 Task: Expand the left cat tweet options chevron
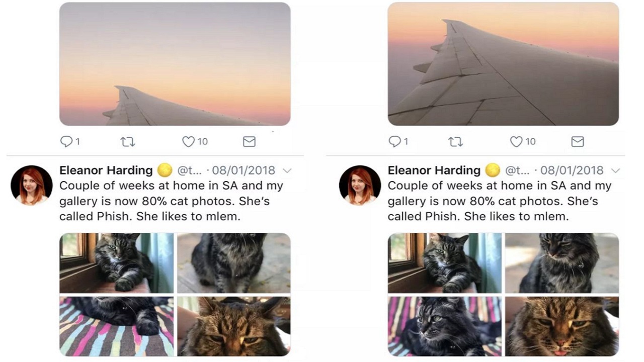pyautogui.click(x=287, y=170)
